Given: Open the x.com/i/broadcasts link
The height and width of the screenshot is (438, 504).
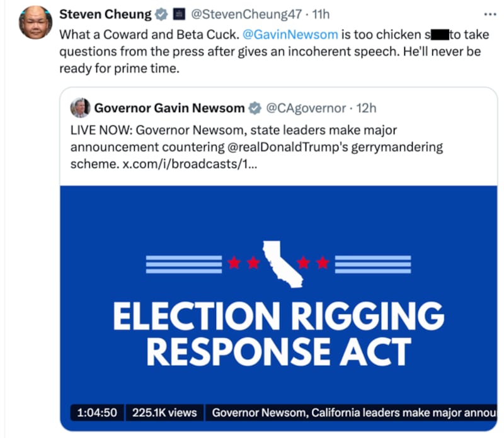Looking at the screenshot, I should pos(185,164).
